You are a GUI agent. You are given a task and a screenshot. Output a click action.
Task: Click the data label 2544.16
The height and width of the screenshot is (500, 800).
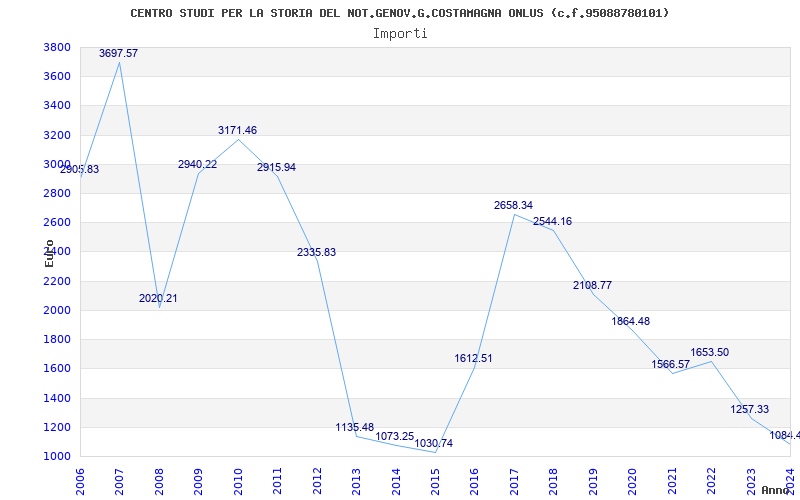point(553,221)
